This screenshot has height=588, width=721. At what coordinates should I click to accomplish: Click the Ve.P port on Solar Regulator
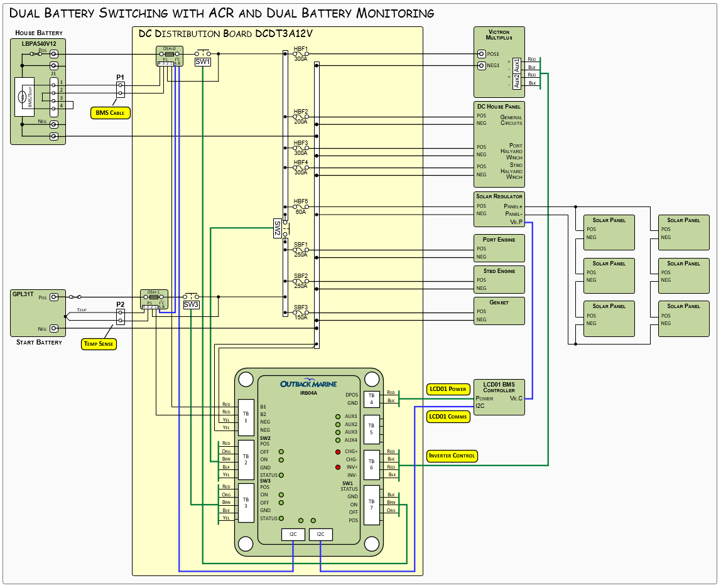point(516,222)
